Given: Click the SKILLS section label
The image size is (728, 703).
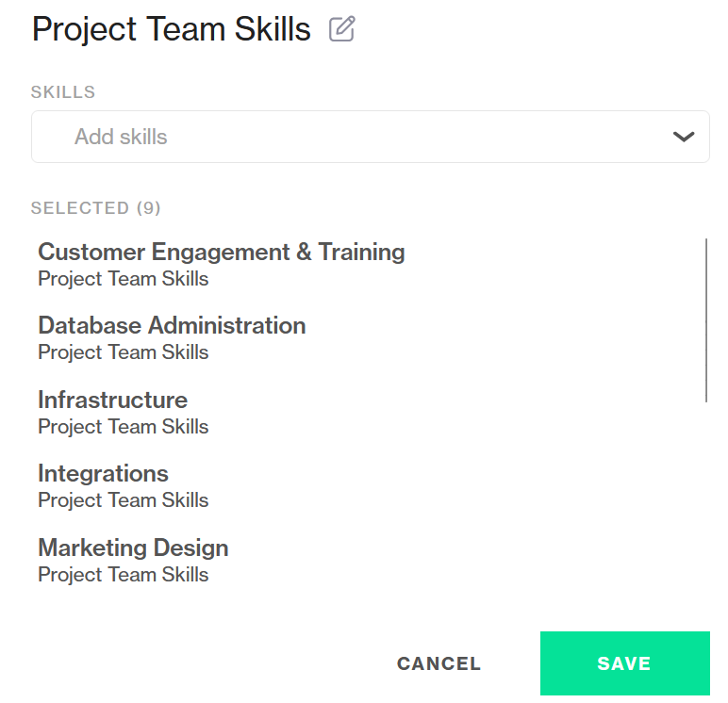Looking at the screenshot, I should coord(63,91).
